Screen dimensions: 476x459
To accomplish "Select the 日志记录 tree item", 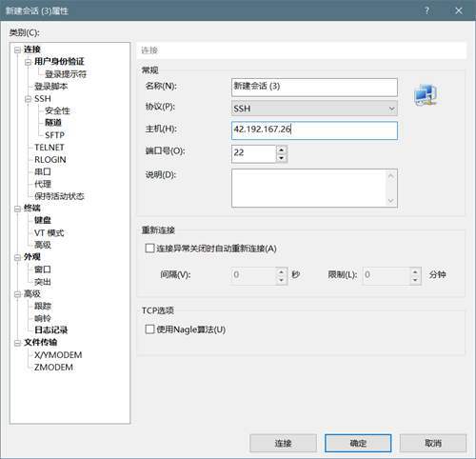I will pyautogui.click(x=50, y=330).
